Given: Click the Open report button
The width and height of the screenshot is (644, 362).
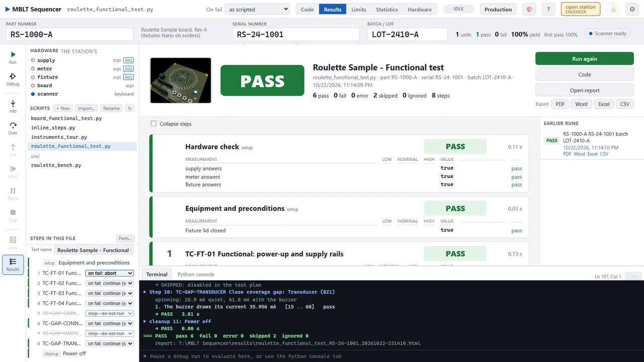Looking at the screenshot, I should click(585, 90).
